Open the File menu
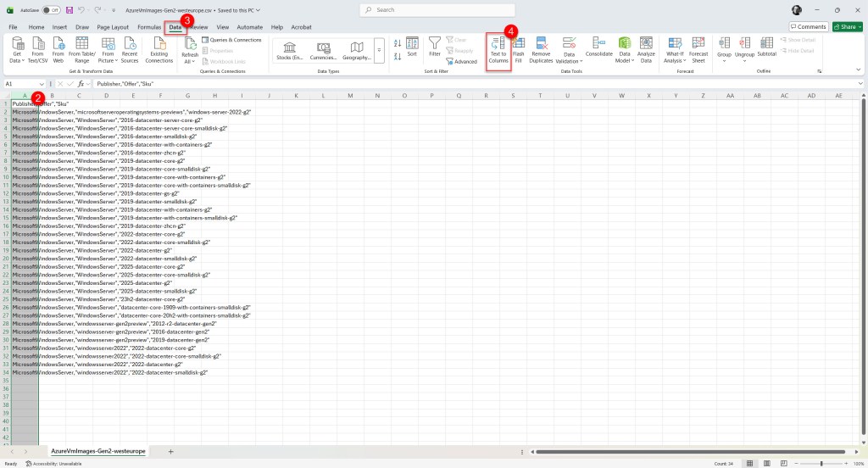 pyautogui.click(x=13, y=27)
